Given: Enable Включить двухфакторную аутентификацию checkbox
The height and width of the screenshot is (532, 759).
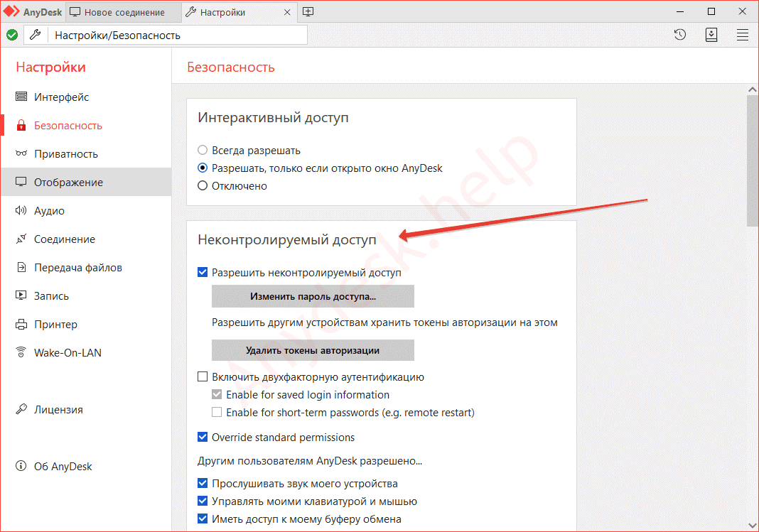Looking at the screenshot, I should coord(203,376).
